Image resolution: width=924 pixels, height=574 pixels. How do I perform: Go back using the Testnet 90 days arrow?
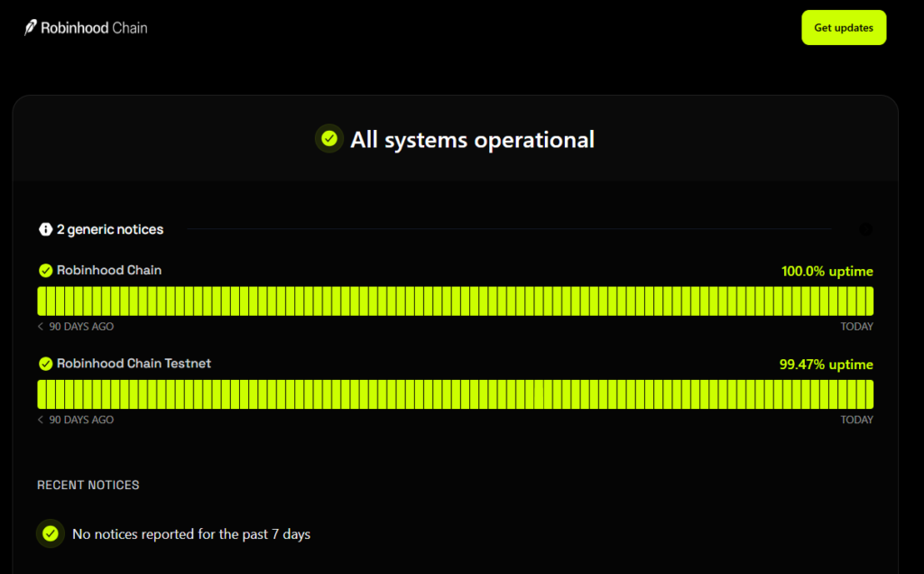click(41, 420)
